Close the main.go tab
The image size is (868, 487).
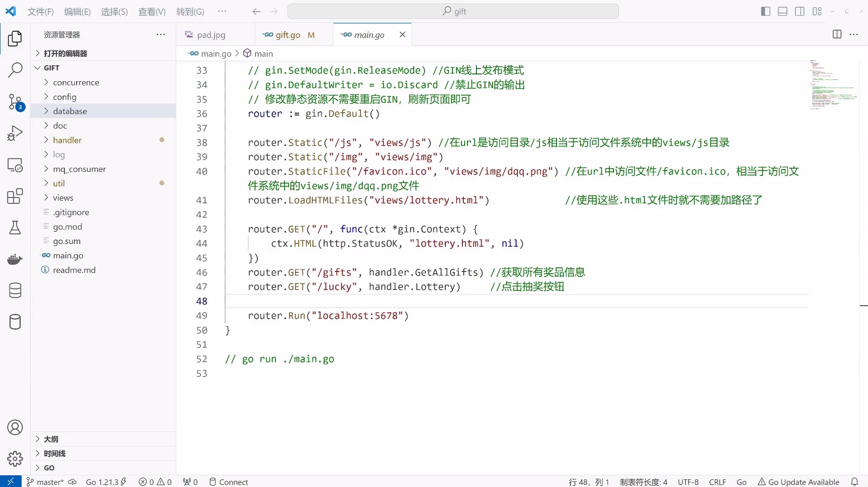tap(402, 34)
